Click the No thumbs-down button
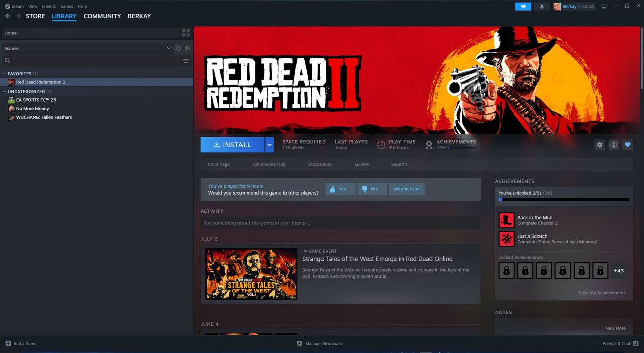Image resolution: width=644 pixels, height=353 pixels. click(372, 189)
